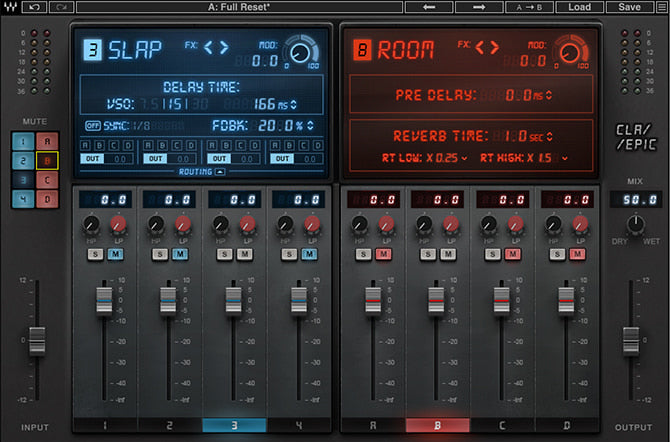The width and height of the screenshot is (670, 442).
Task: Load a preset file
Action: [x=579, y=7]
